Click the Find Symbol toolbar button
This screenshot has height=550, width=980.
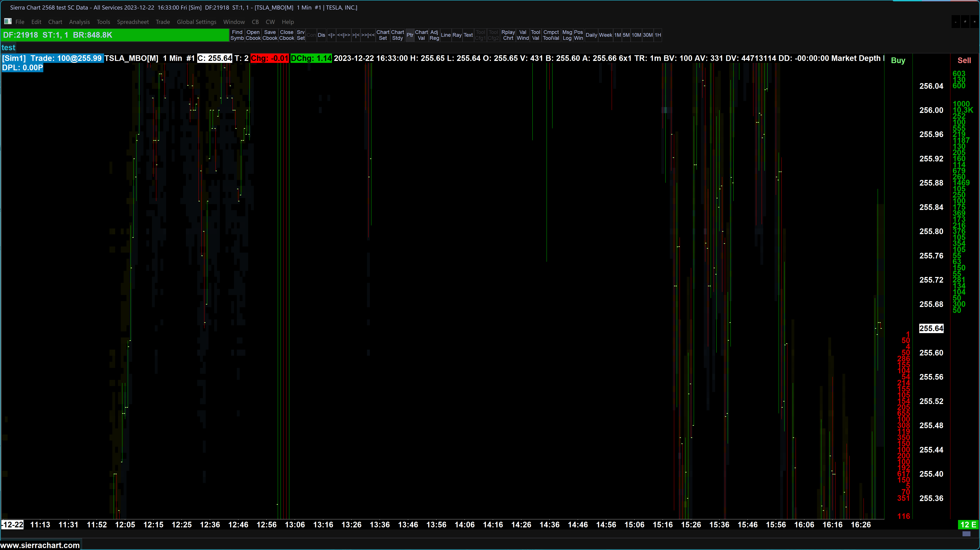coord(237,35)
